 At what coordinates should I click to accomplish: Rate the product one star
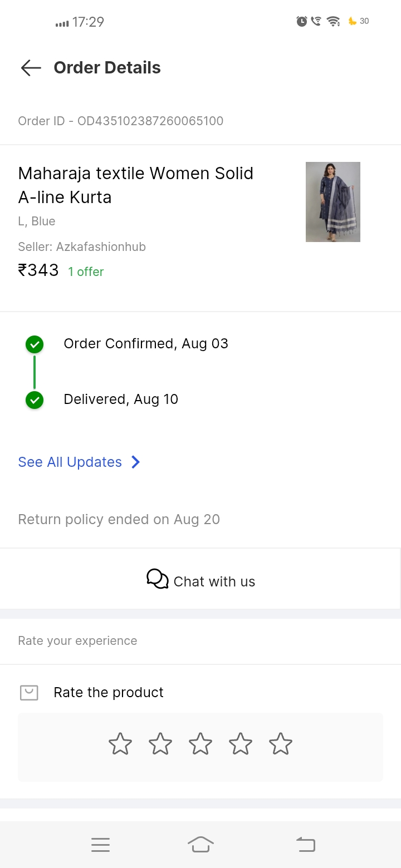(x=120, y=744)
